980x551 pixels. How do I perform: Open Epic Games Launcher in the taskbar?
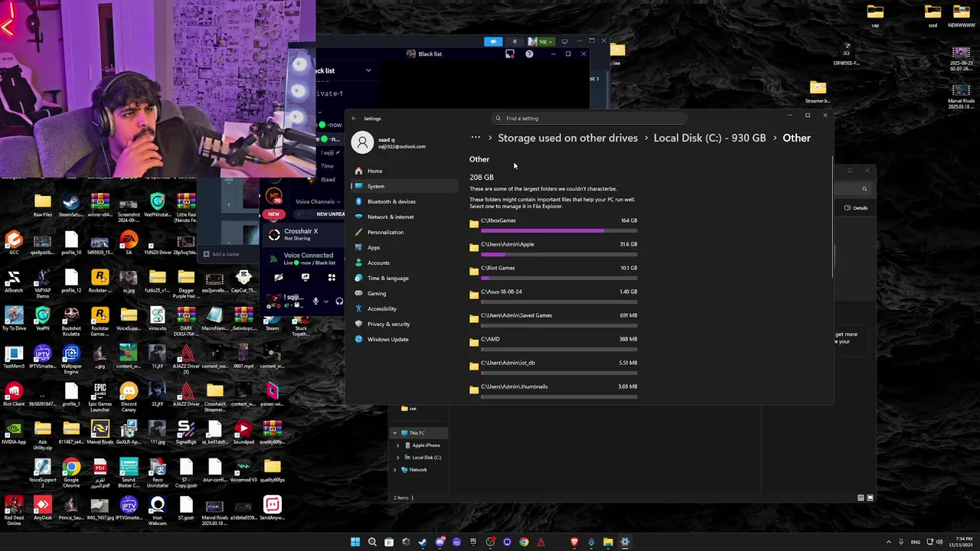point(473,542)
